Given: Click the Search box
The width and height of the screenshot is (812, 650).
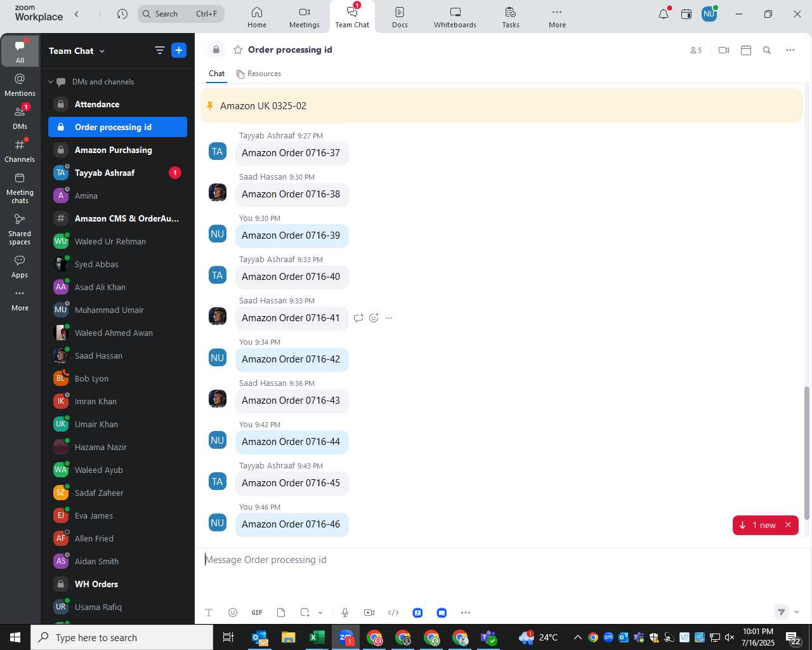Looking at the screenshot, I should click(181, 14).
